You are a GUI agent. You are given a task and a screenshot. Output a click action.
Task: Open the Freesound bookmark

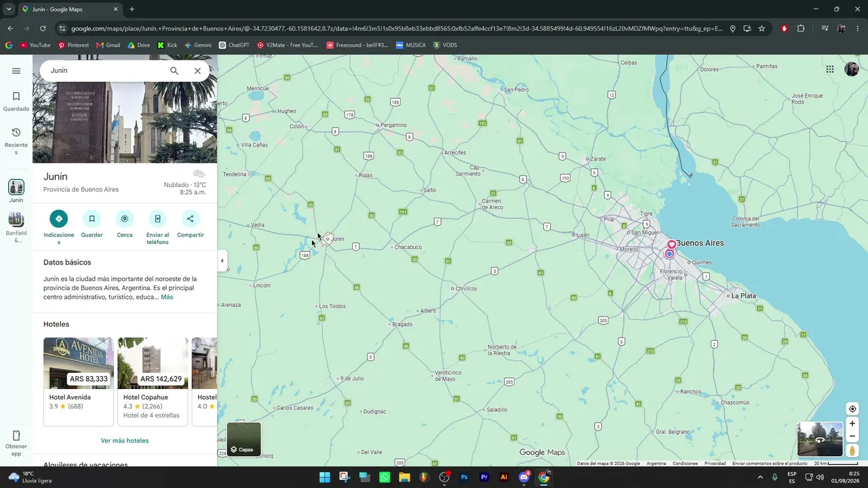pyautogui.click(x=357, y=45)
